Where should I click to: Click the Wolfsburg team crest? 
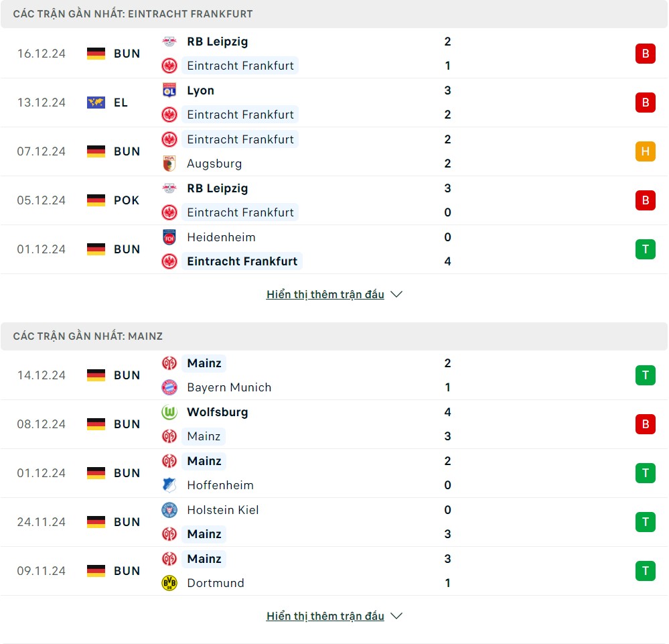coord(169,412)
